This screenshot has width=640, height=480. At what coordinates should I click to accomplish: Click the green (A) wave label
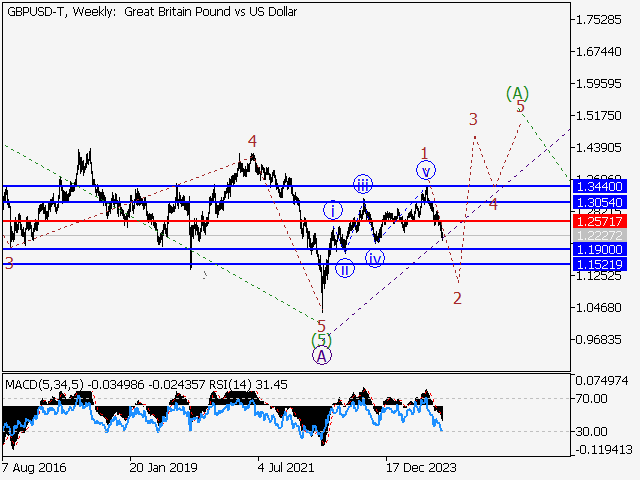516,93
